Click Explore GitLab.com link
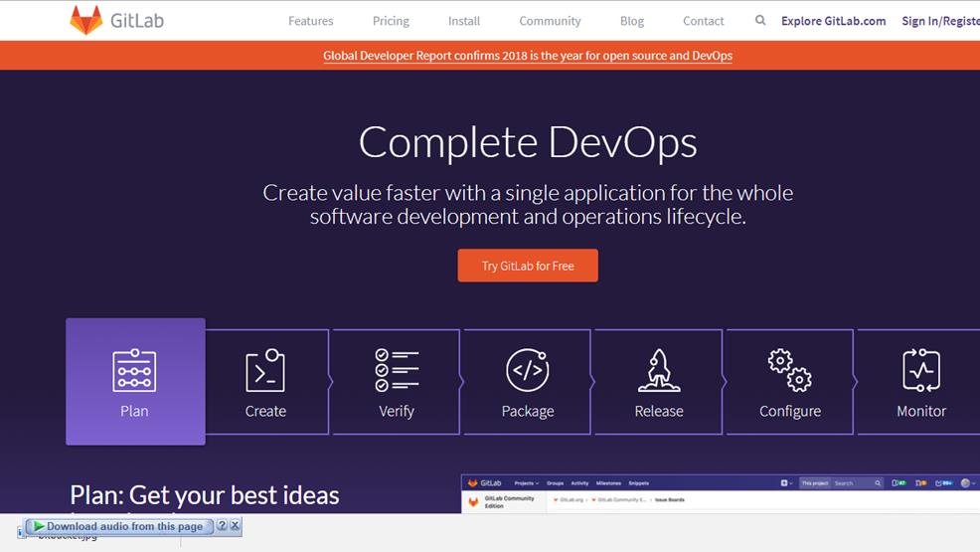 pos(833,21)
